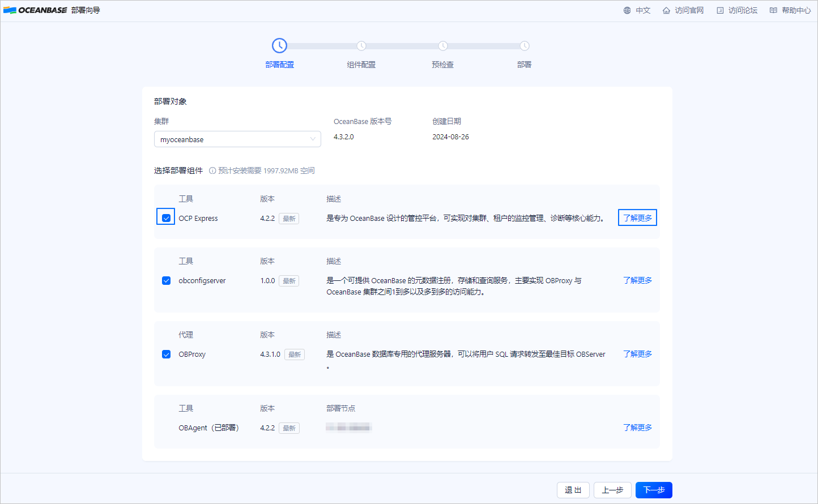Click the 部署配置 step clock icon

(279, 46)
